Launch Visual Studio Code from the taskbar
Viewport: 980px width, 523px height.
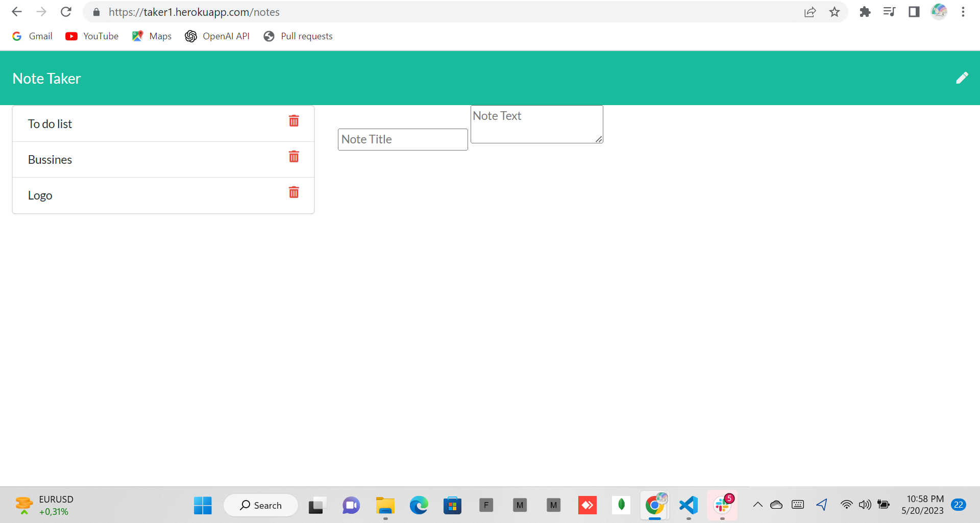pyautogui.click(x=689, y=505)
